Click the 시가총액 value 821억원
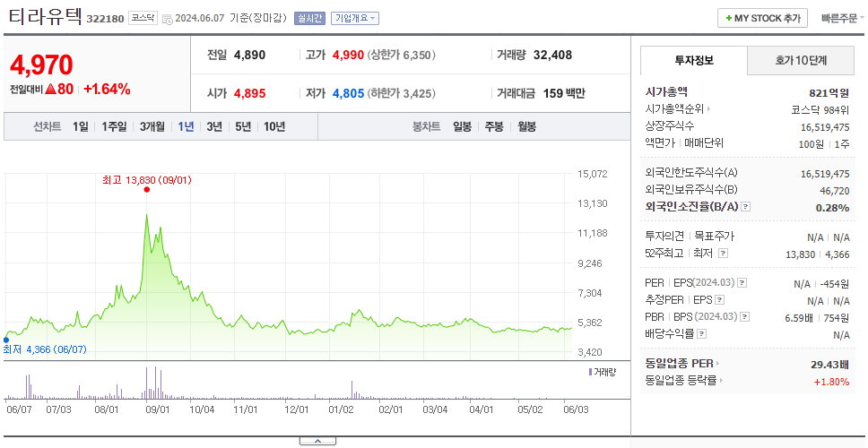 (x=829, y=92)
